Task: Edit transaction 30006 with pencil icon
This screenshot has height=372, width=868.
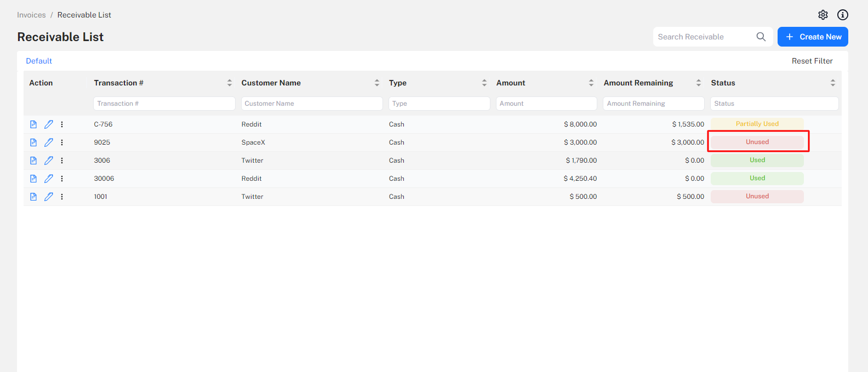Action: coord(49,179)
